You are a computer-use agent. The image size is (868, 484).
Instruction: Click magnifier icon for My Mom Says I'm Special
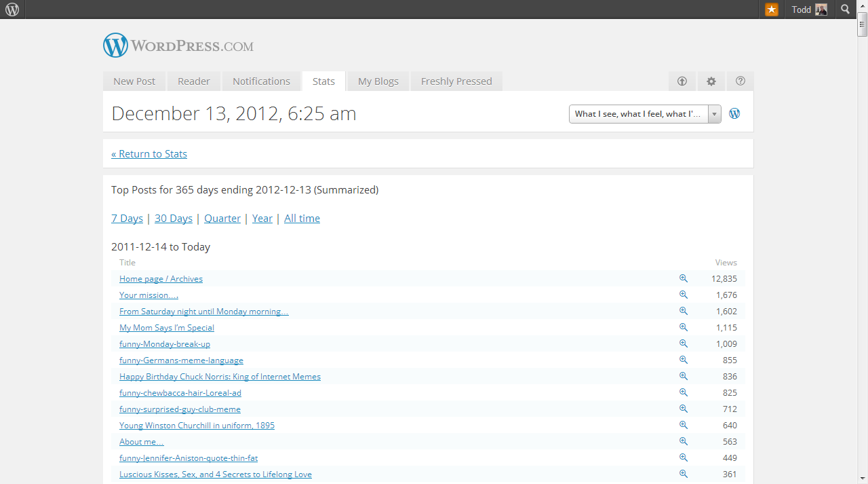[x=684, y=327]
